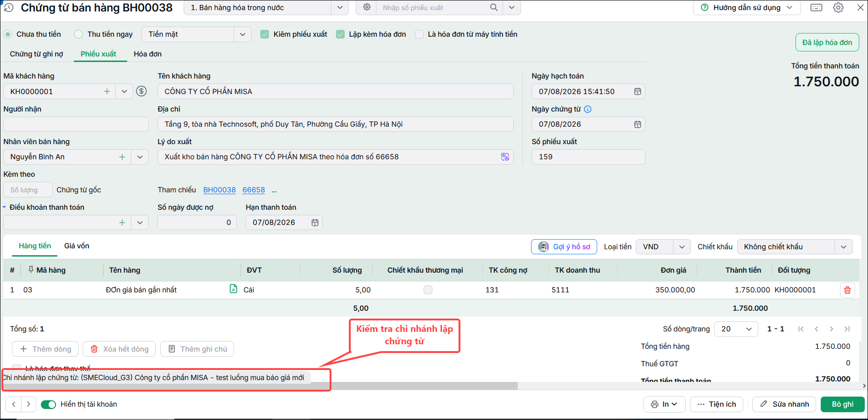The image size is (868, 420).
Task: Click the customer debt dollar icon
Action: (x=142, y=91)
